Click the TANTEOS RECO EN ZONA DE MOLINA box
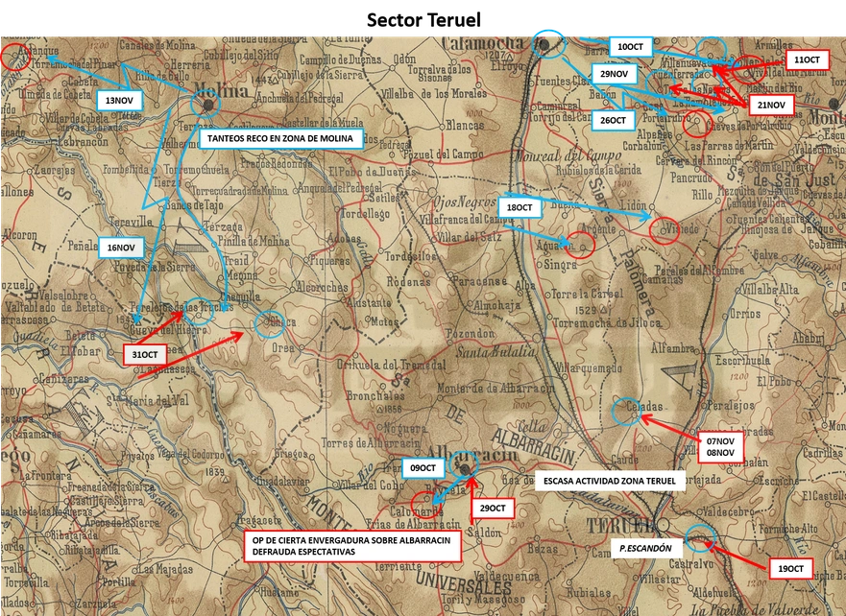Image resolution: width=846 pixels, height=616 pixels. click(280, 138)
